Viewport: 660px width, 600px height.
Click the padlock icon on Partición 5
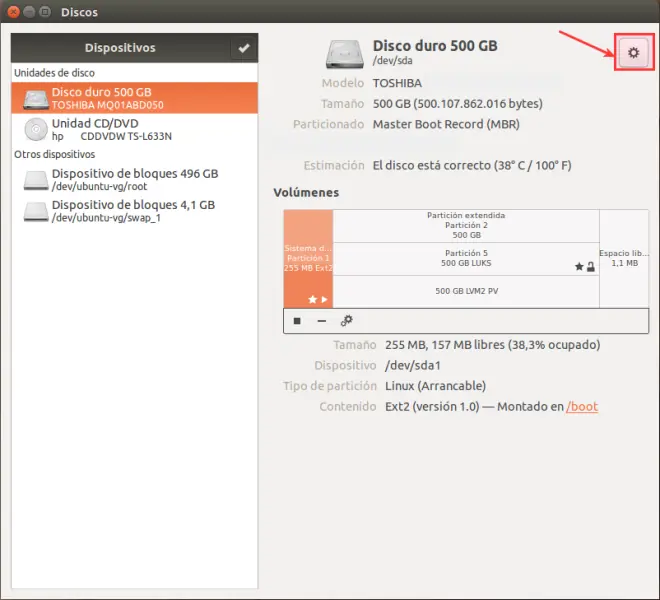[591, 267]
